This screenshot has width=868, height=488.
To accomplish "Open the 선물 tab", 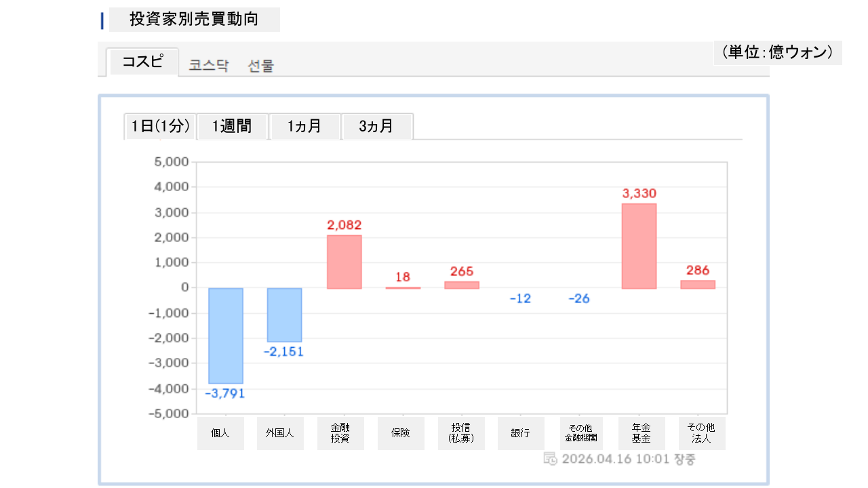I will (x=261, y=66).
